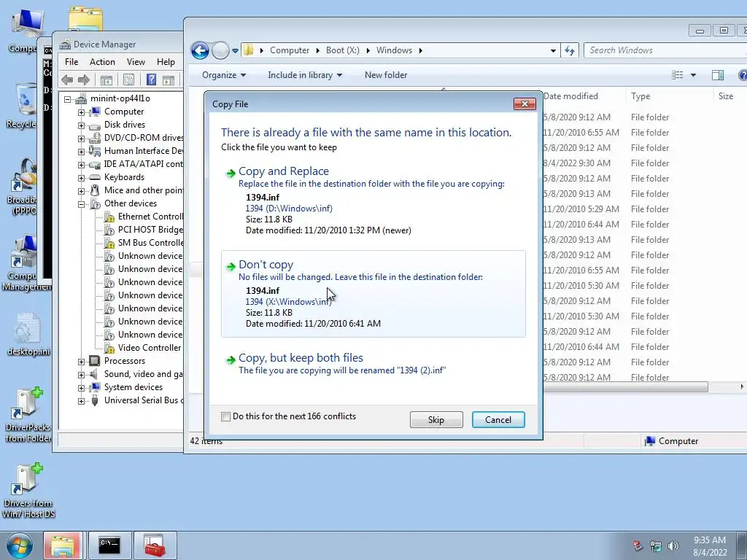Select Video Controller device in tree
Screen dimensions: 747x560
click(x=150, y=348)
